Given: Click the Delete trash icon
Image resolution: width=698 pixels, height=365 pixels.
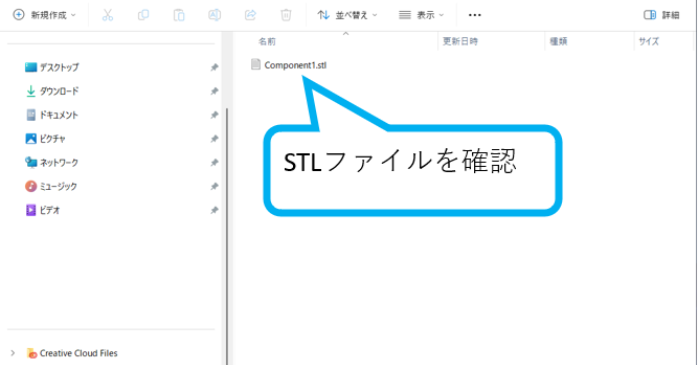Looking at the screenshot, I should point(286,15).
